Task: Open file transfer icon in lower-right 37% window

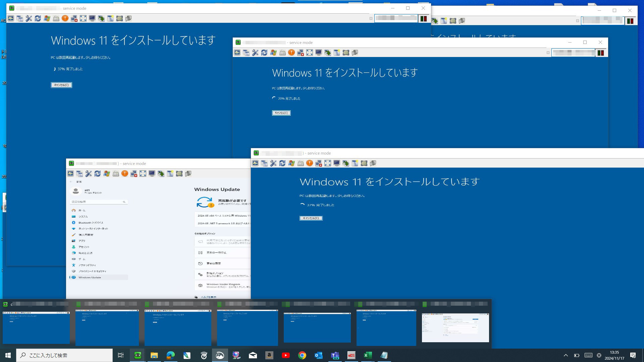Action: tap(346, 163)
